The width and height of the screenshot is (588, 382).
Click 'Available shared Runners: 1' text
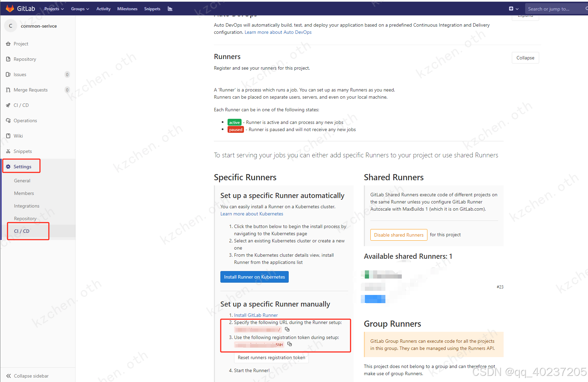[x=408, y=256]
